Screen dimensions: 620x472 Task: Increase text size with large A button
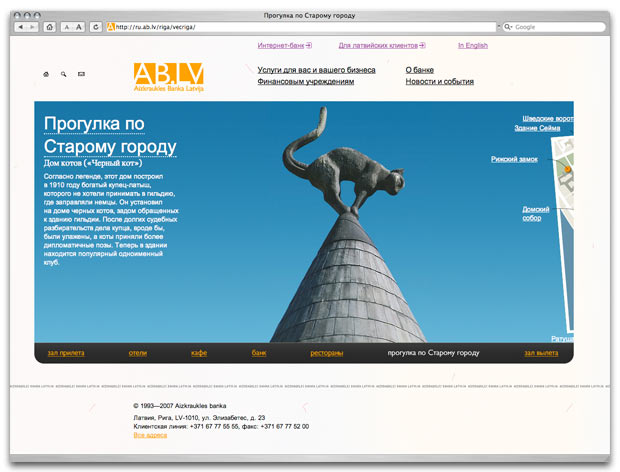[79, 27]
